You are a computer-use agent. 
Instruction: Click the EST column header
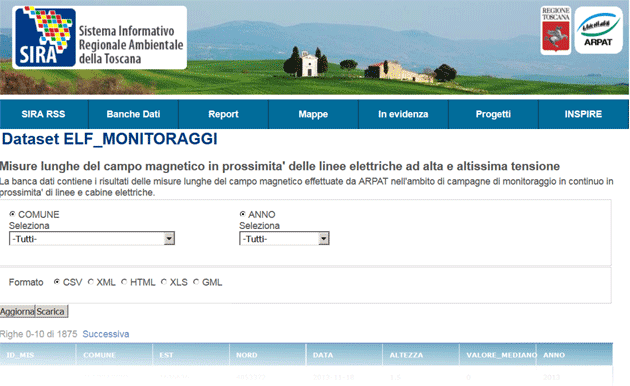tap(191, 355)
